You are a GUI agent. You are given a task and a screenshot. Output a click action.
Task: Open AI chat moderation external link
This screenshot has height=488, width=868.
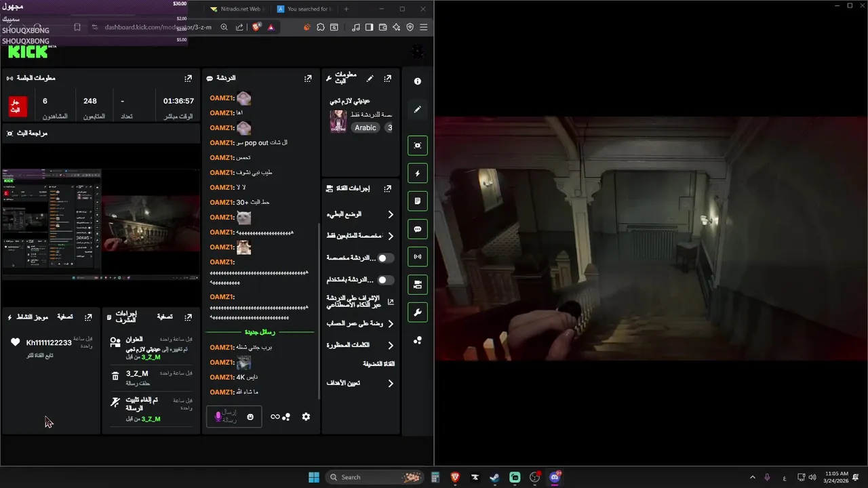[x=391, y=302]
